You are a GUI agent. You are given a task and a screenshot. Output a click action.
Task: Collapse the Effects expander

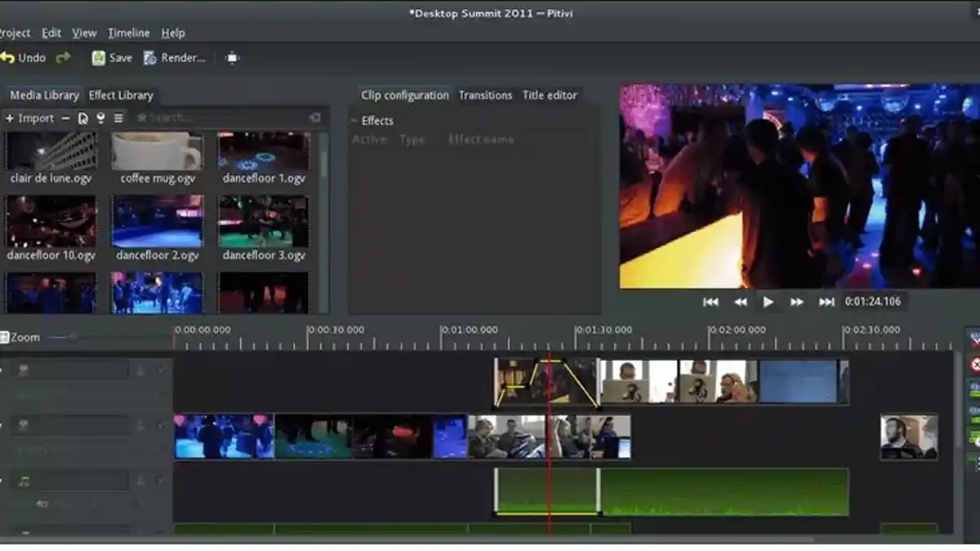point(355,121)
